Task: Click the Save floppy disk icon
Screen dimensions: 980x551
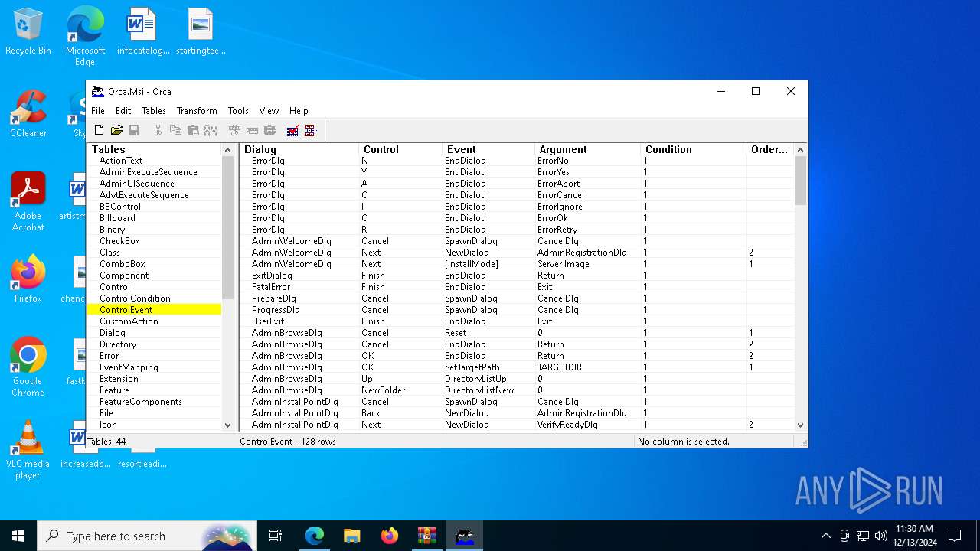Action: click(x=134, y=131)
